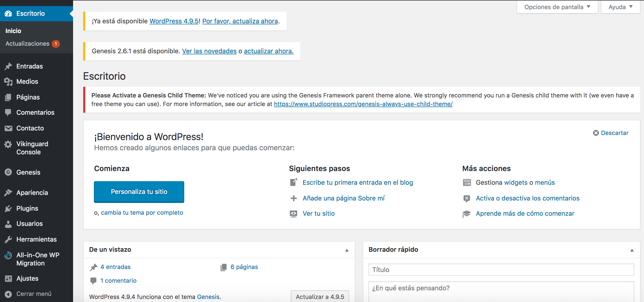Click the Herramientas wrench icon

coord(8,239)
